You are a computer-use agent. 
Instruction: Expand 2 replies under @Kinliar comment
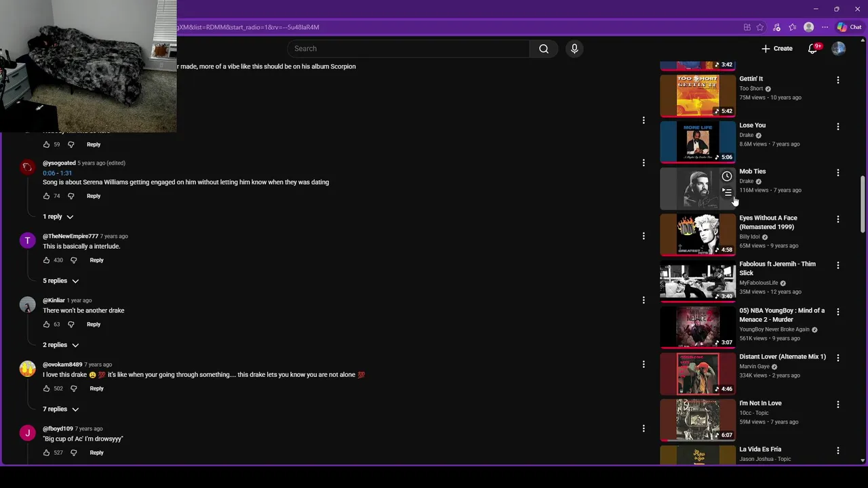(61, 345)
